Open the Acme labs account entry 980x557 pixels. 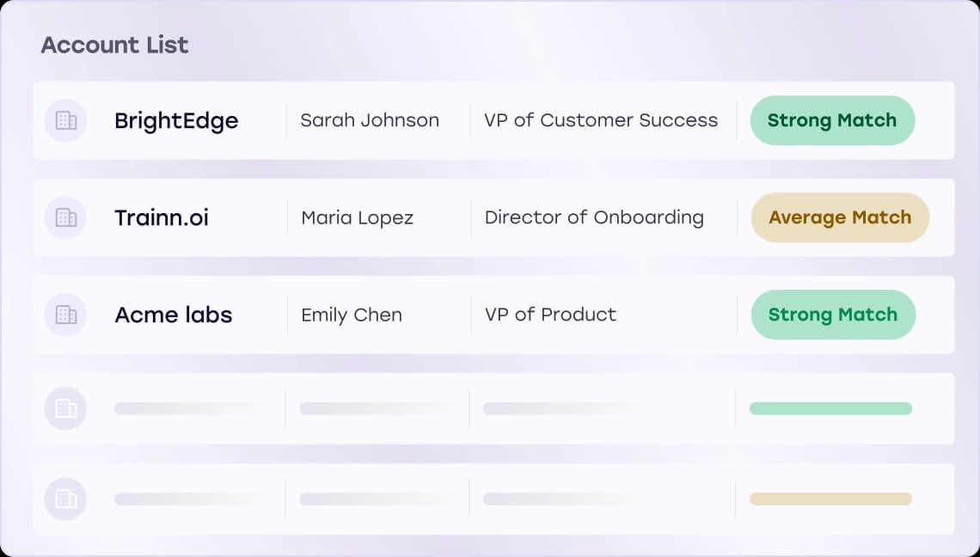(173, 315)
